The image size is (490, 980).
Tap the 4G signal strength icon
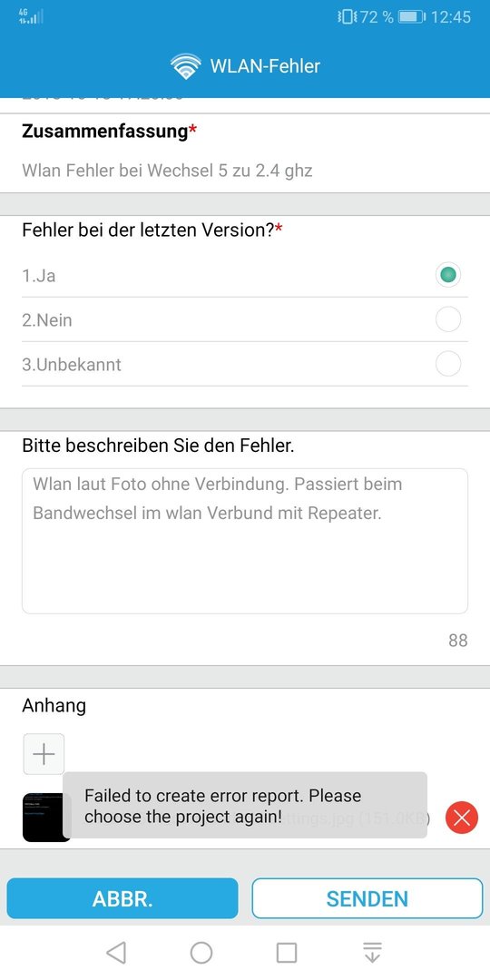pyautogui.click(x=31, y=17)
